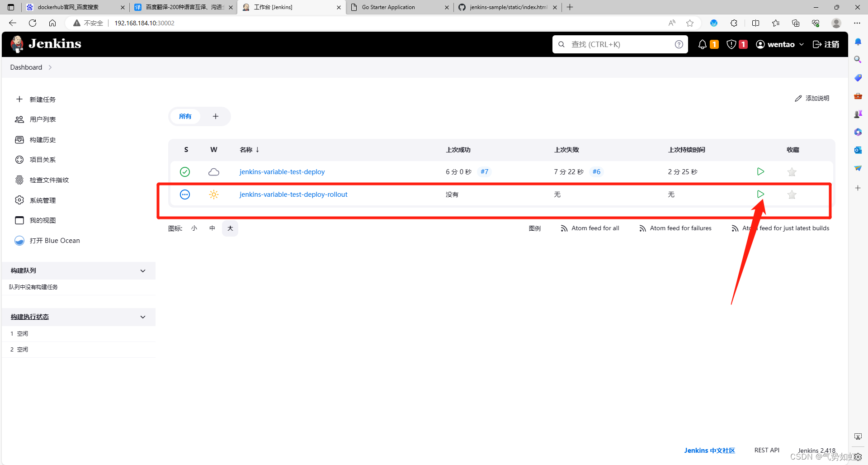Open the jenkins-variable-test-deploy job link
Screen dimensions: 868x465
click(x=282, y=172)
